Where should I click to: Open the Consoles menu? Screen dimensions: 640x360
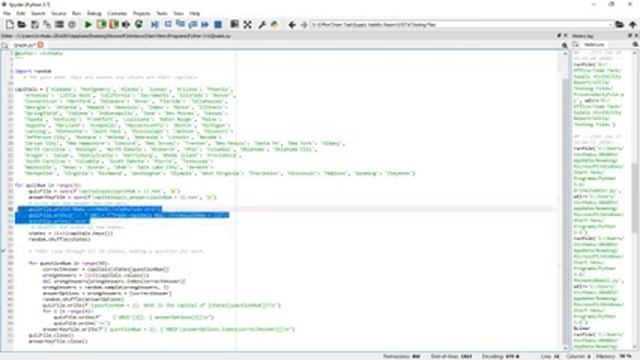click(x=117, y=13)
